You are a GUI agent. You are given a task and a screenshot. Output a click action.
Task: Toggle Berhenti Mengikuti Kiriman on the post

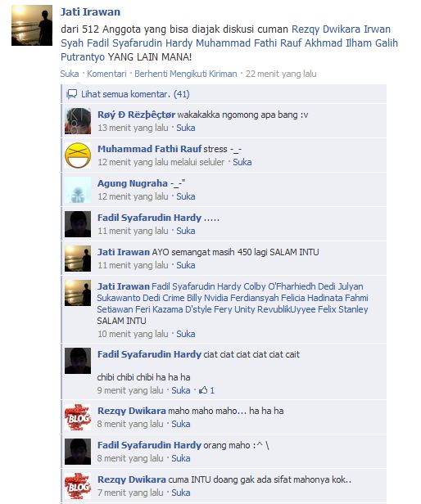point(186,74)
